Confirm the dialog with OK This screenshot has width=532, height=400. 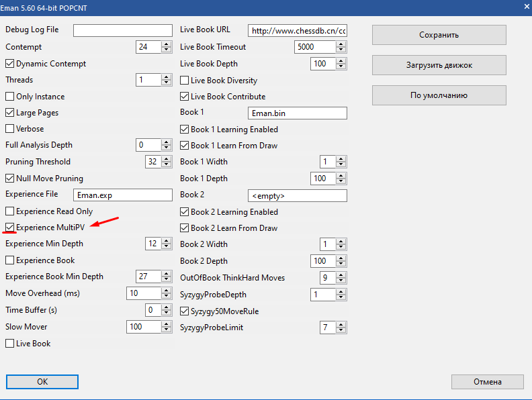pos(42,382)
